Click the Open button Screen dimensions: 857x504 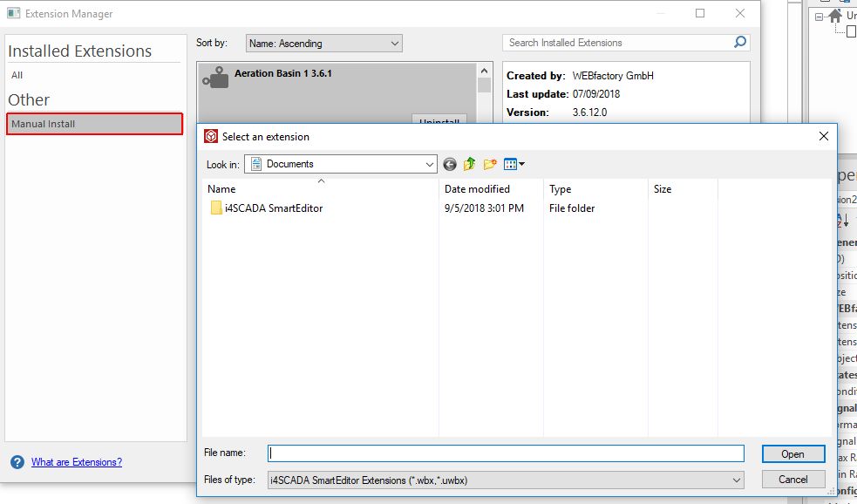point(792,454)
